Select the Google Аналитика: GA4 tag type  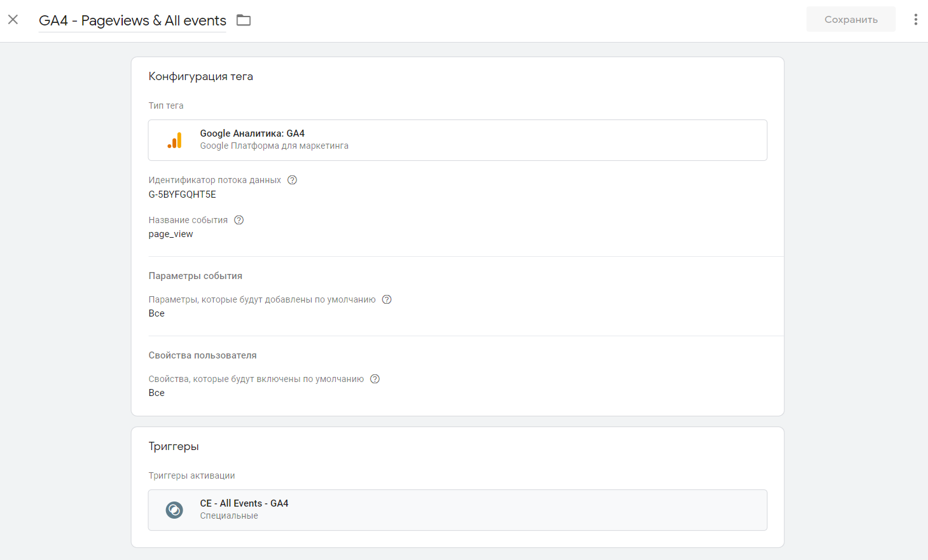457,140
